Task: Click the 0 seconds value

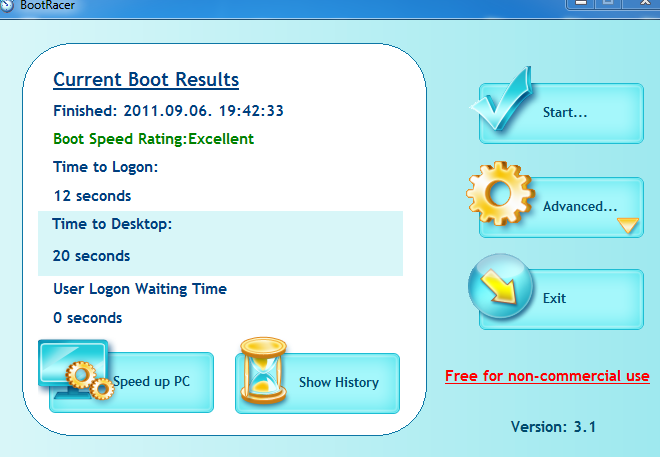Action: pyautogui.click(x=88, y=318)
